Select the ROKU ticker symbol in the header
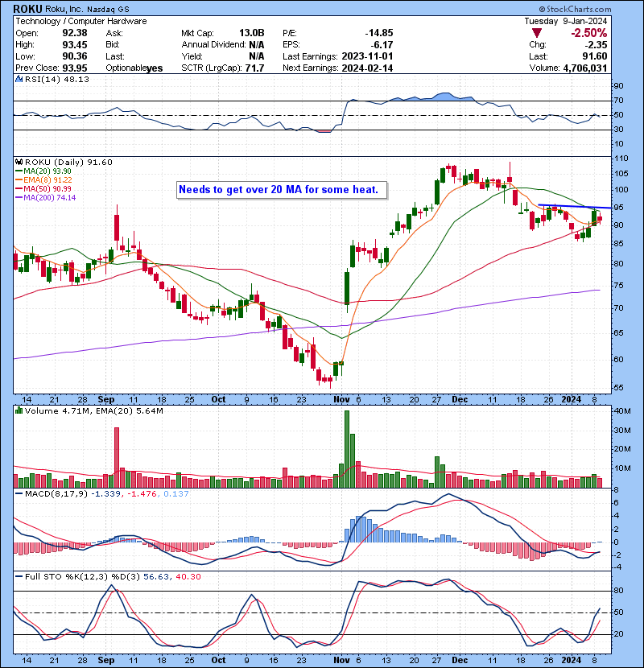Screen dimensions: 644x668 point(27,9)
